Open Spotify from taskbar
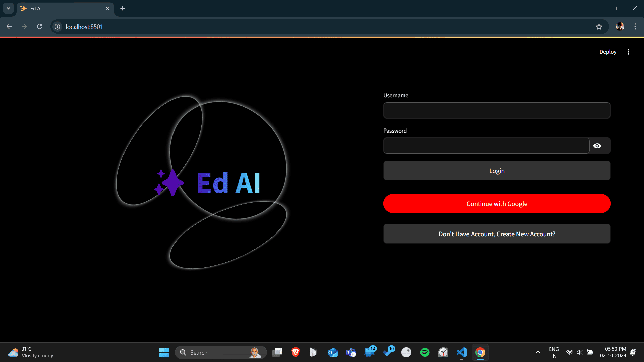The image size is (644, 362). [x=425, y=352]
